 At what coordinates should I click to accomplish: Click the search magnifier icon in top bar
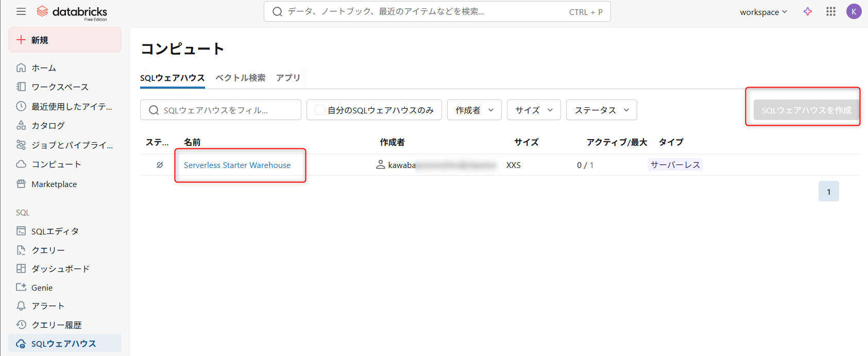pos(277,11)
